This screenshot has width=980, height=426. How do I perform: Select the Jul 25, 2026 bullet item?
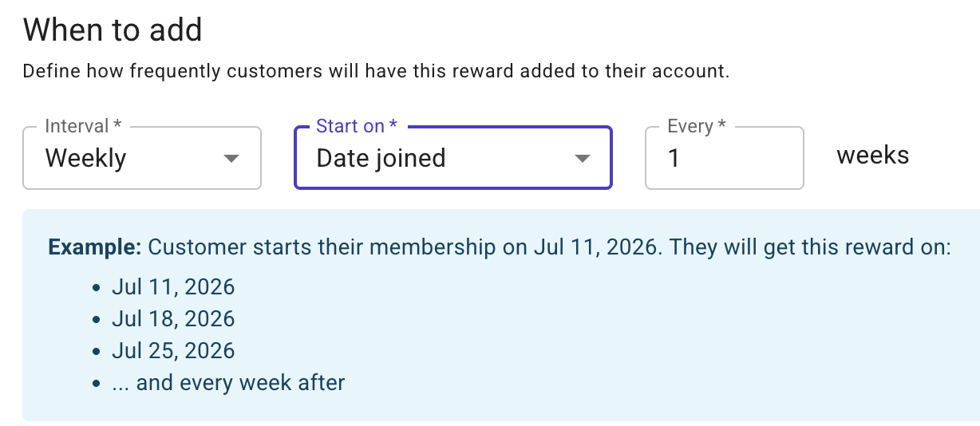[x=173, y=351]
